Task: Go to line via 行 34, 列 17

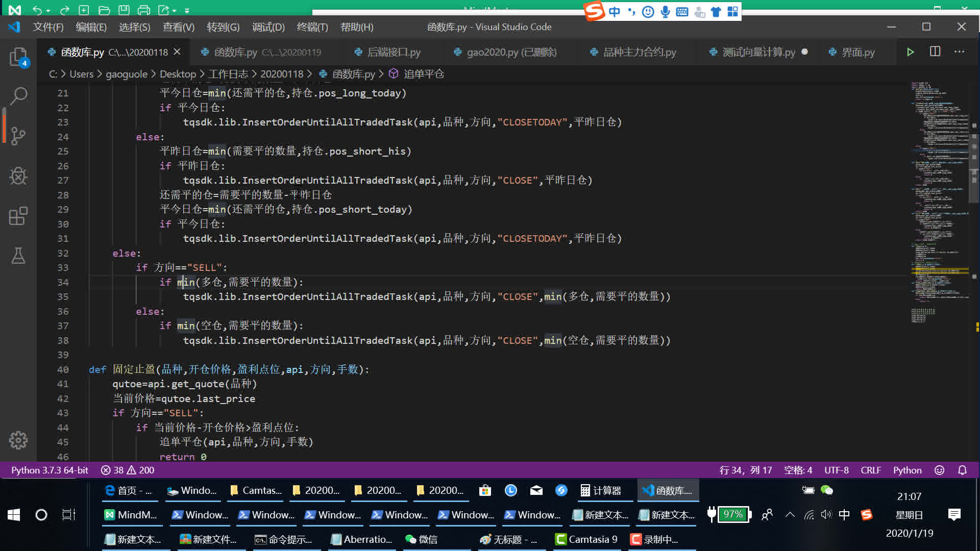Action: click(745, 470)
